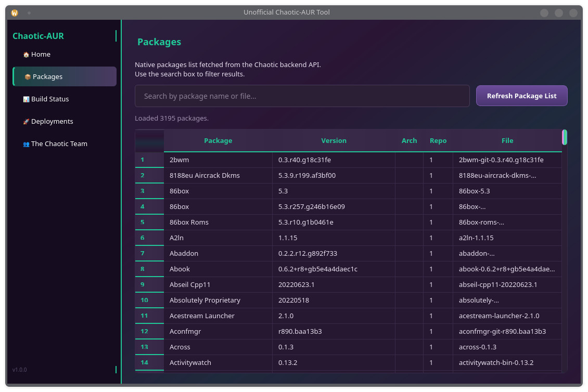Click the chart icon beside Build Status

tap(26, 99)
